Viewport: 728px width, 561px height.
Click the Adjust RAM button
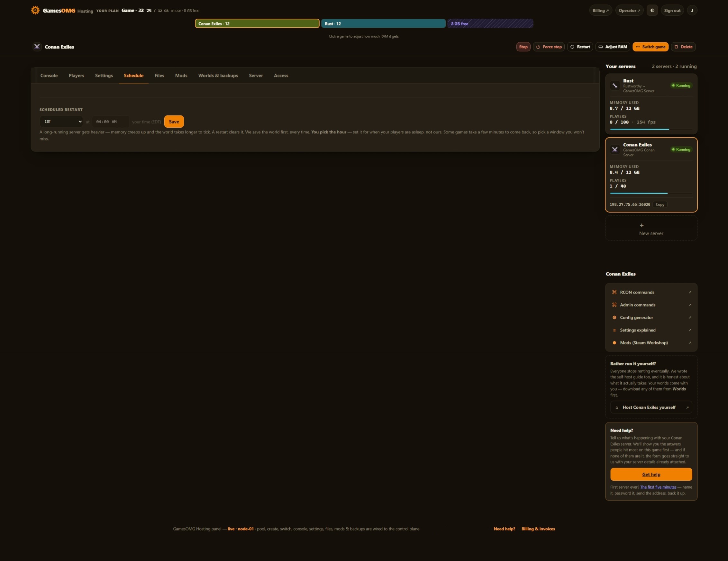pyautogui.click(x=613, y=47)
